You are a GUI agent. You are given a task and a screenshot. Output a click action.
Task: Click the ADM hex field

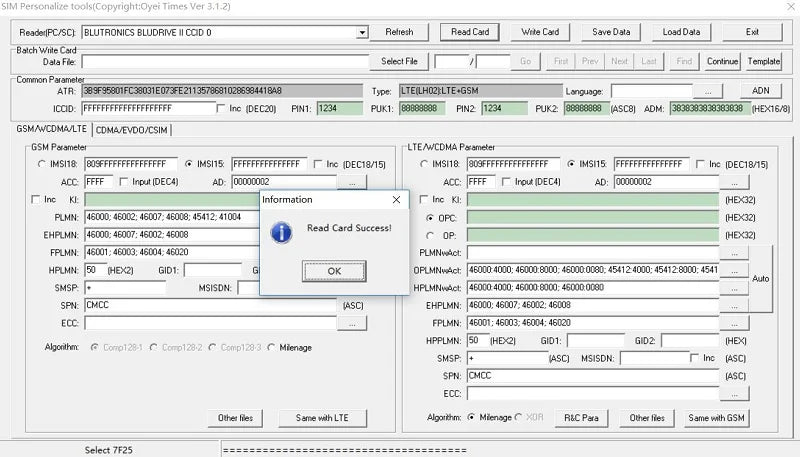pos(710,109)
